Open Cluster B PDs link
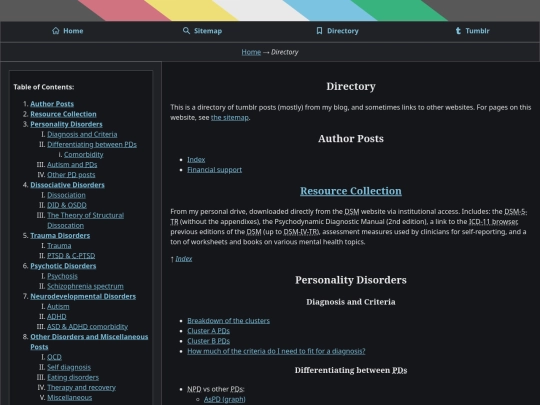This screenshot has width=540, height=405. click(x=209, y=341)
